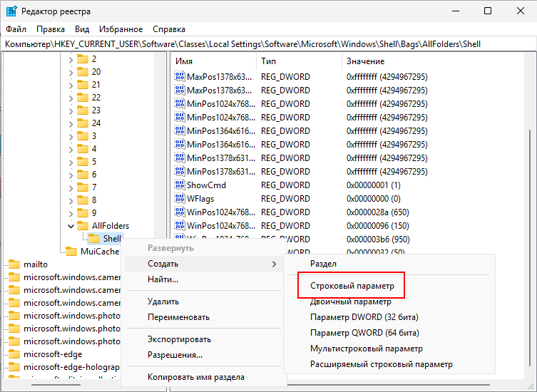Click the microsoft-edge folder icon
This screenshot has height=392, width=537.
[14, 354]
